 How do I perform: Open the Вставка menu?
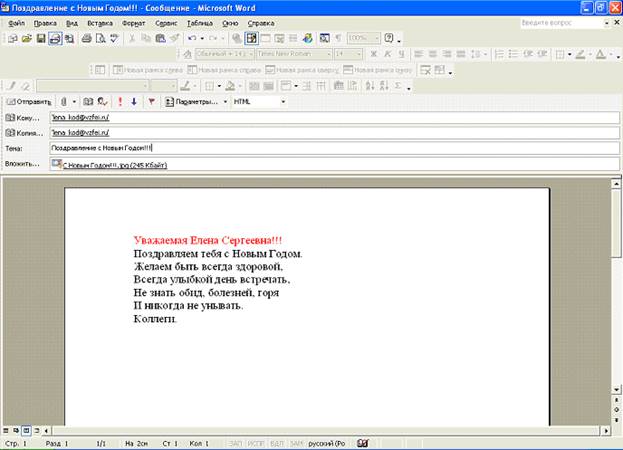(100, 21)
